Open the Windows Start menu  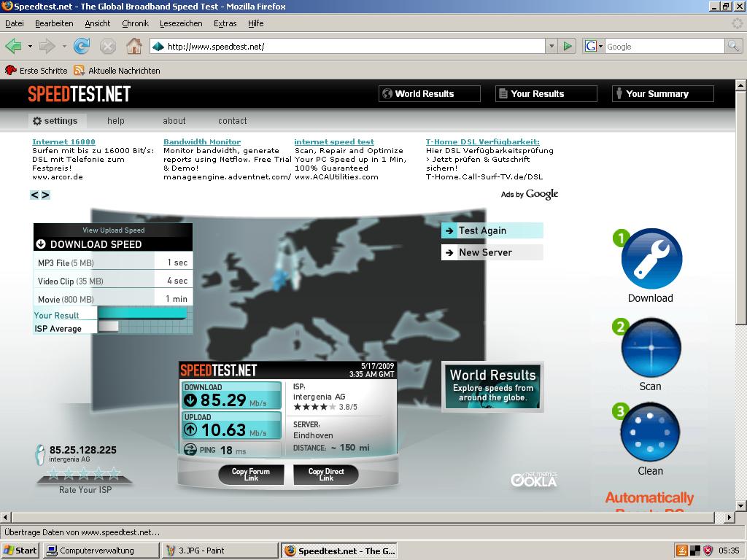pyautogui.click(x=20, y=551)
